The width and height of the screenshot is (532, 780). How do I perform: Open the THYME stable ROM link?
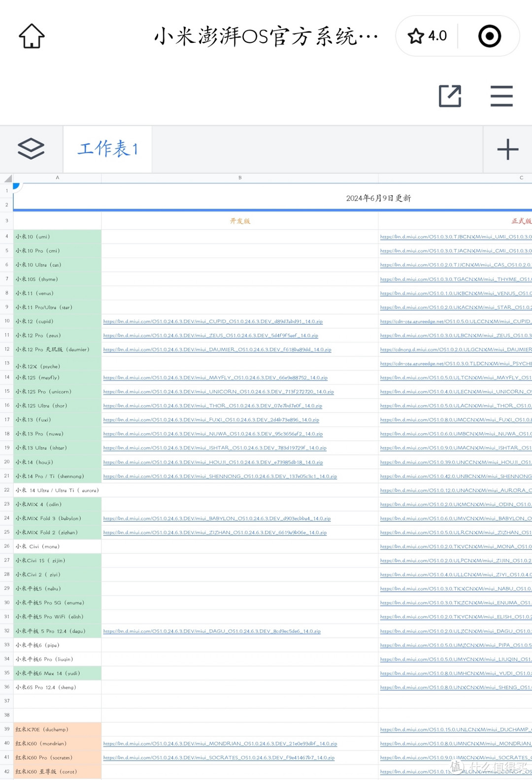coord(456,279)
